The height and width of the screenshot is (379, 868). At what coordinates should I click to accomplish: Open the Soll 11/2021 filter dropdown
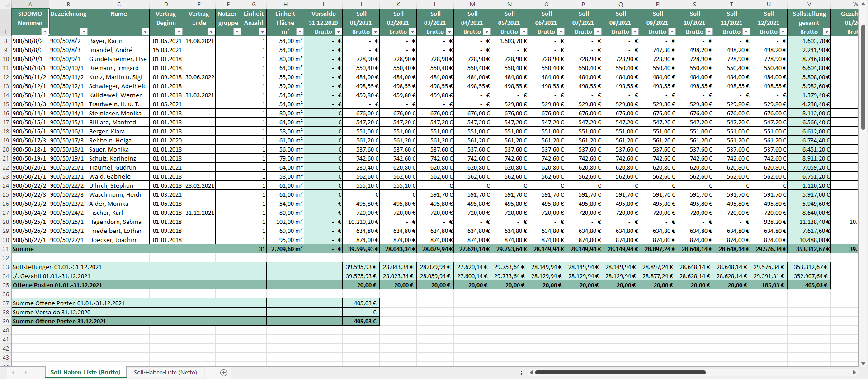[x=746, y=32]
